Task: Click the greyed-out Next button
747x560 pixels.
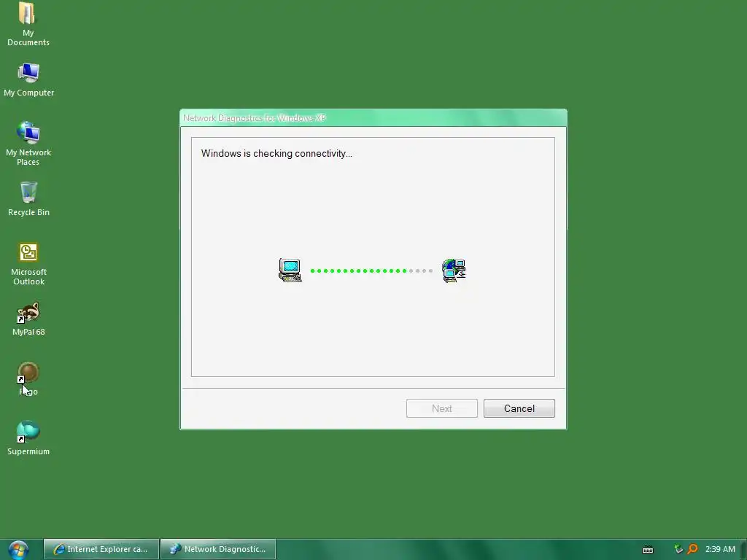Action: coord(441,408)
